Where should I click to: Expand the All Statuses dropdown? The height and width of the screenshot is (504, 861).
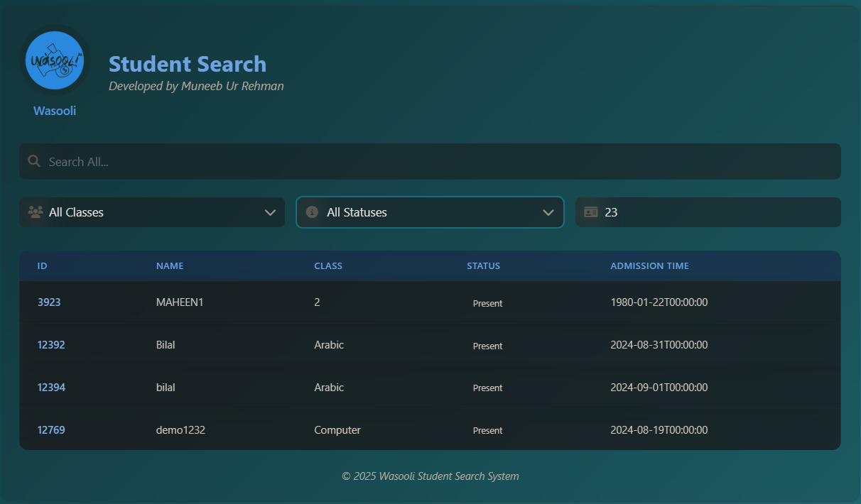coord(430,212)
